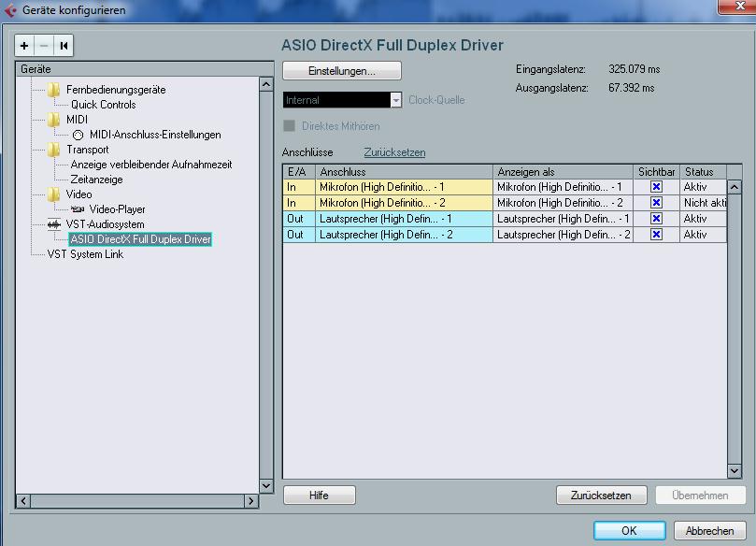The height and width of the screenshot is (546, 756).
Task: Click the Fernbedienungsgeräte folder icon
Action: [x=53, y=89]
